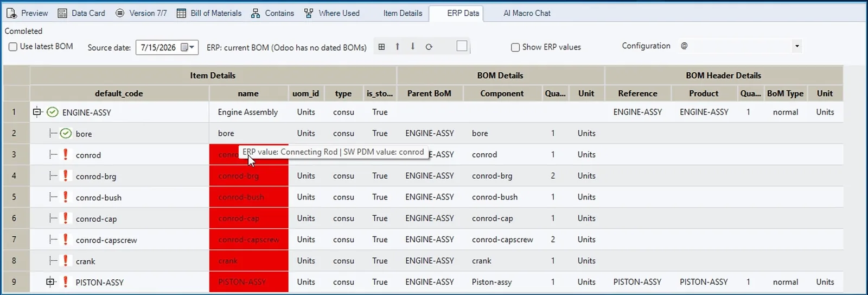Screen dimensions: 868x295
Task: Open the Configuration dropdown
Action: pos(797,46)
